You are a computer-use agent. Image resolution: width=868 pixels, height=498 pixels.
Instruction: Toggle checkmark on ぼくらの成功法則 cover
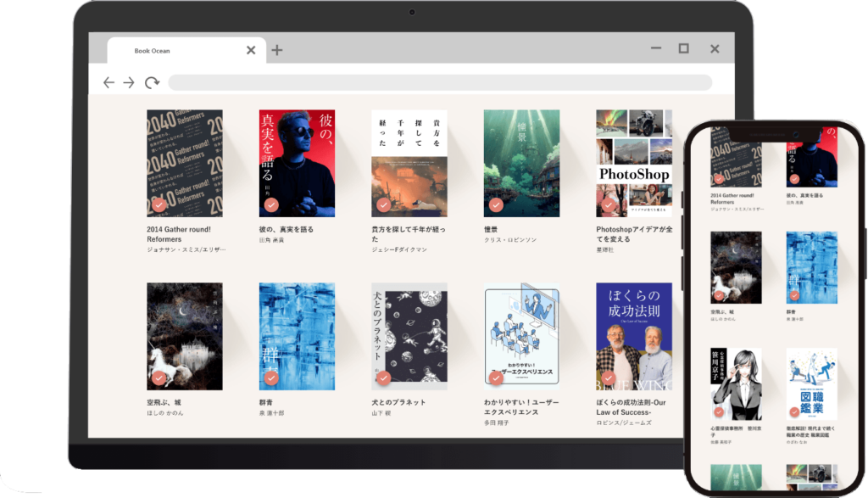click(x=609, y=378)
